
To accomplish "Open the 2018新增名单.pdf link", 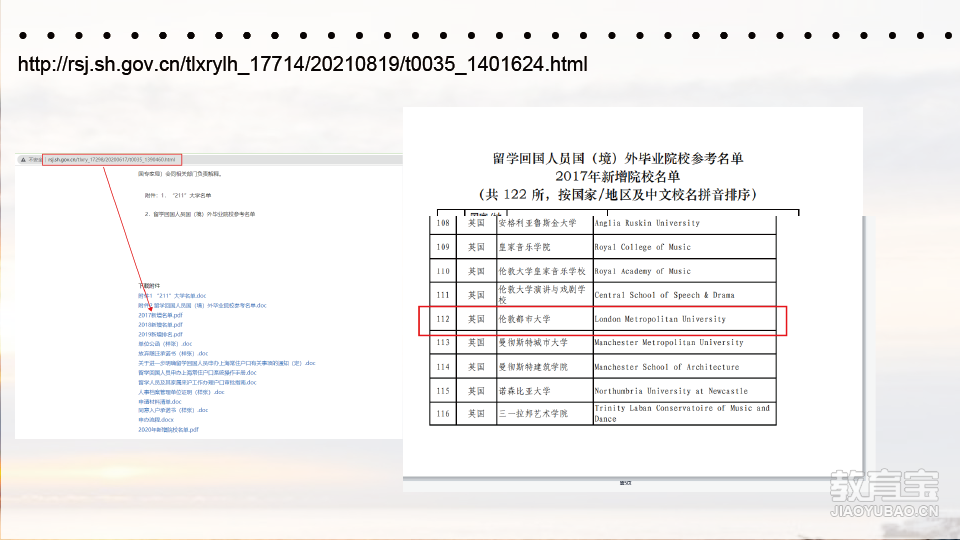I will 160,324.
